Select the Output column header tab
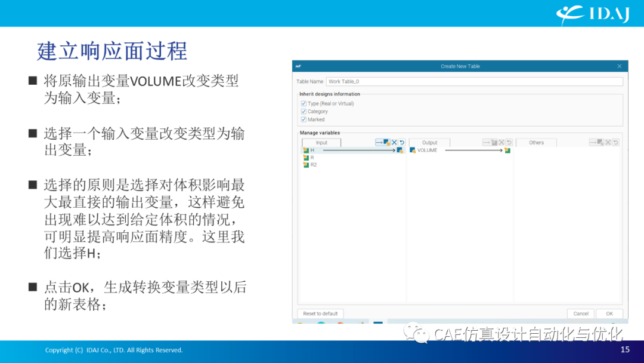644x363 pixels. tap(429, 143)
